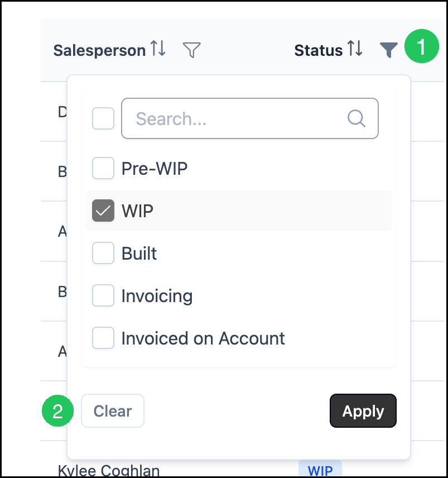Clear the status filter selections
This screenshot has height=478, width=448.
click(113, 410)
